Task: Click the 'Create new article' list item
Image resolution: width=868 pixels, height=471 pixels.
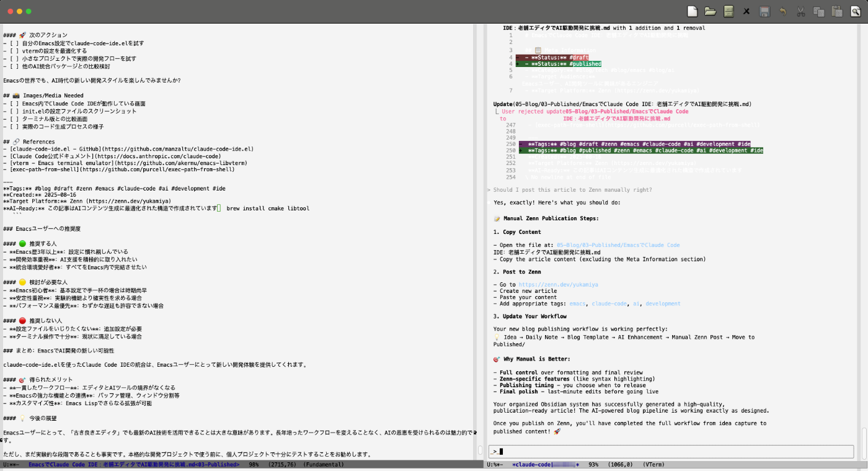Action: click(x=528, y=291)
